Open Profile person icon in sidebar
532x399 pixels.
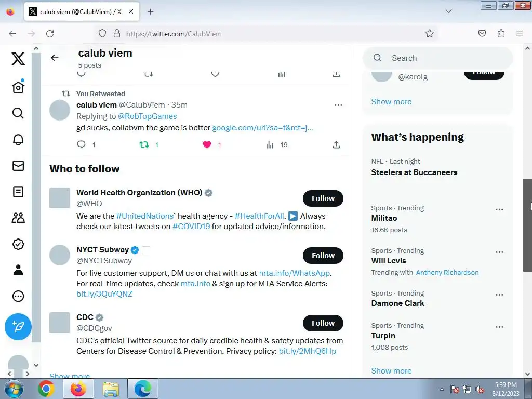click(x=18, y=270)
